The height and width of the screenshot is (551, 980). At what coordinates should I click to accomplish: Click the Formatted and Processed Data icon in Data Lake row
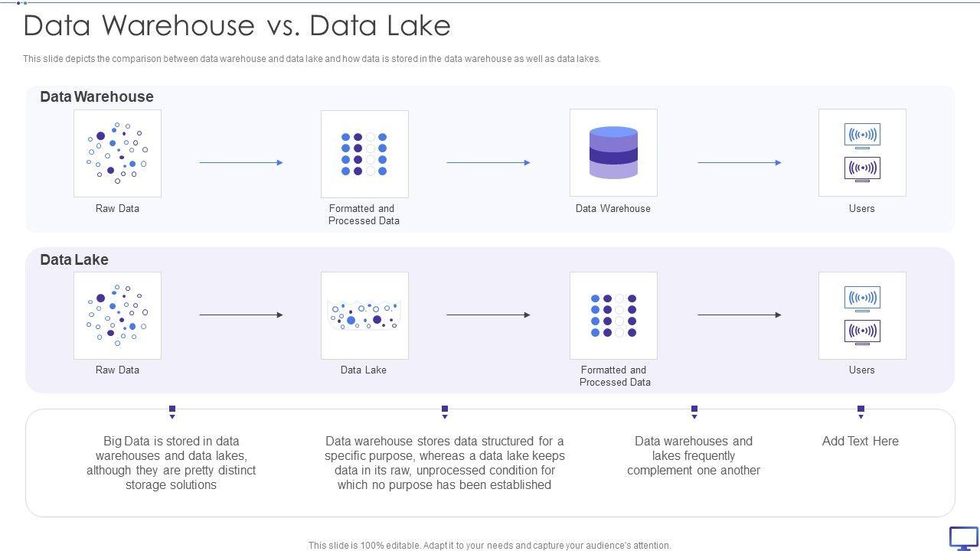pyautogui.click(x=613, y=315)
